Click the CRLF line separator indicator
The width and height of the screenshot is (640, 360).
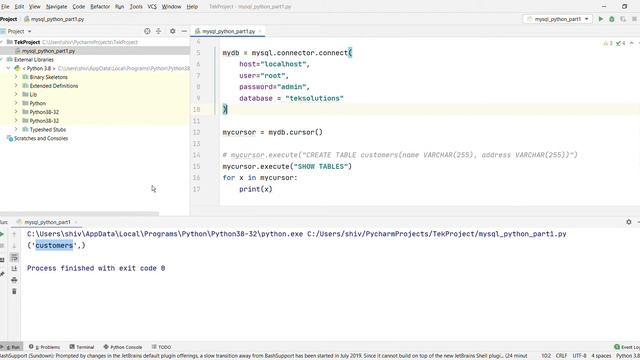[x=561, y=356]
